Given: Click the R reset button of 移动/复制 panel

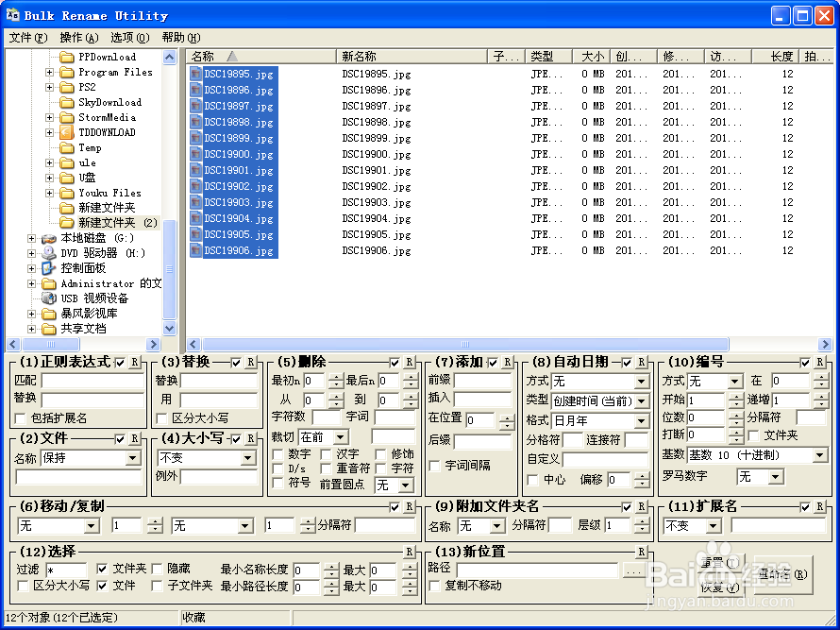Looking at the screenshot, I should (x=409, y=506).
